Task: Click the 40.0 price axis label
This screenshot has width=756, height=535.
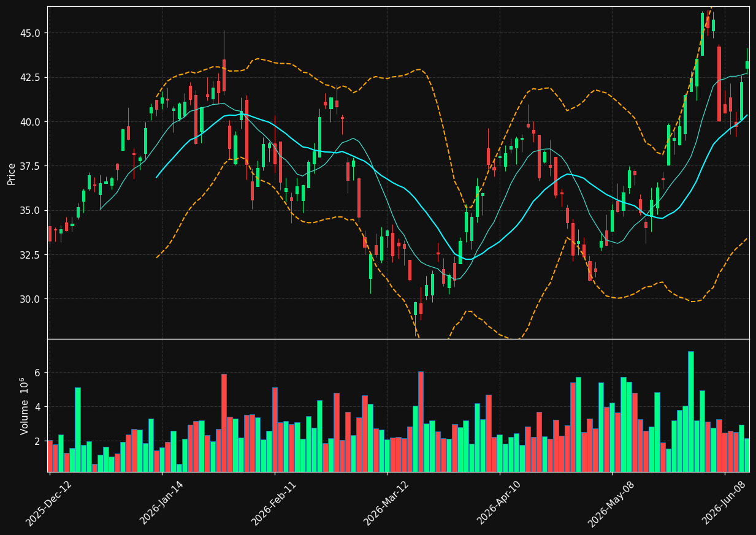Action: pos(31,122)
